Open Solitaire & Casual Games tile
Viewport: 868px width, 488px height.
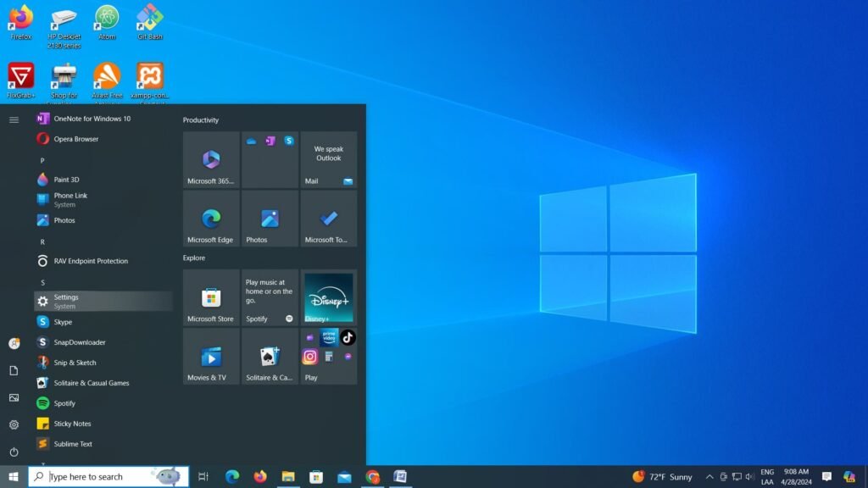270,357
